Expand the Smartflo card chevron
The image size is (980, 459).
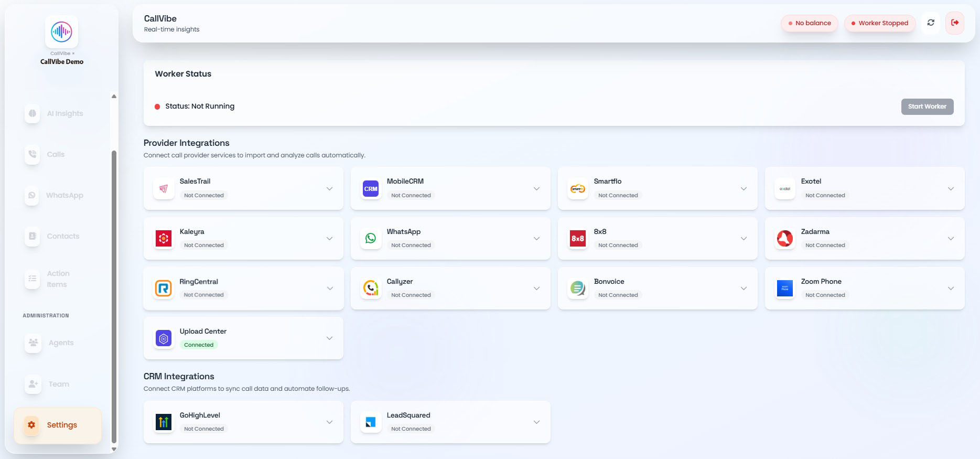coord(744,189)
